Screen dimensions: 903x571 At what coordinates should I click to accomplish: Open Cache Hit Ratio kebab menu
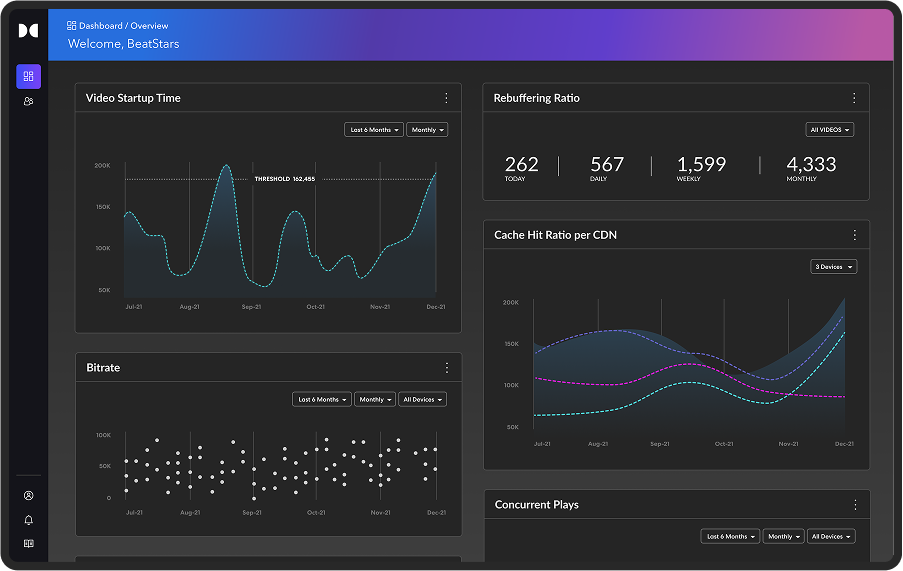coord(854,235)
